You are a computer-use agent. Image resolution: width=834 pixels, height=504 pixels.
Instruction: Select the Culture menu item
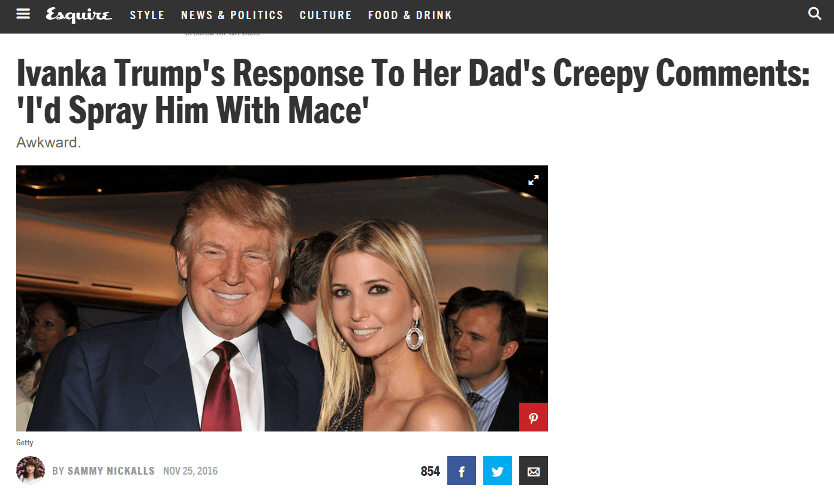pyautogui.click(x=326, y=15)
